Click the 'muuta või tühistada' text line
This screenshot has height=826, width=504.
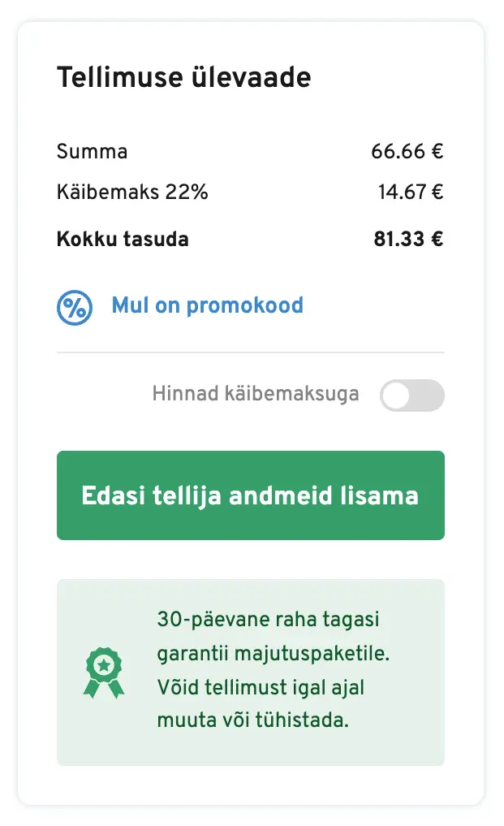[x=252, y=720]
